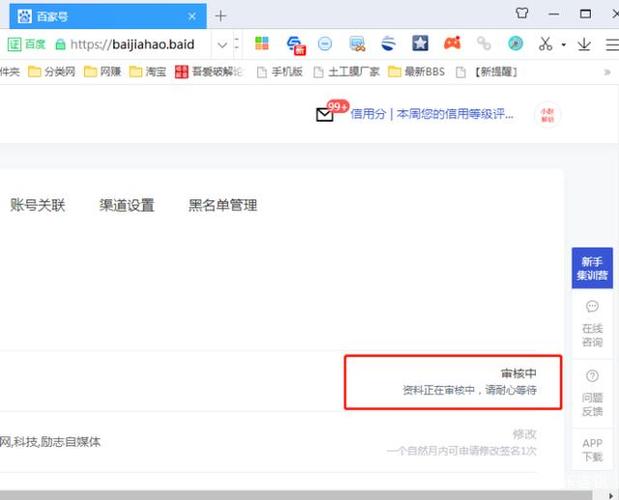Expand the address bar dropdown arrow

(x=222, y=44)
